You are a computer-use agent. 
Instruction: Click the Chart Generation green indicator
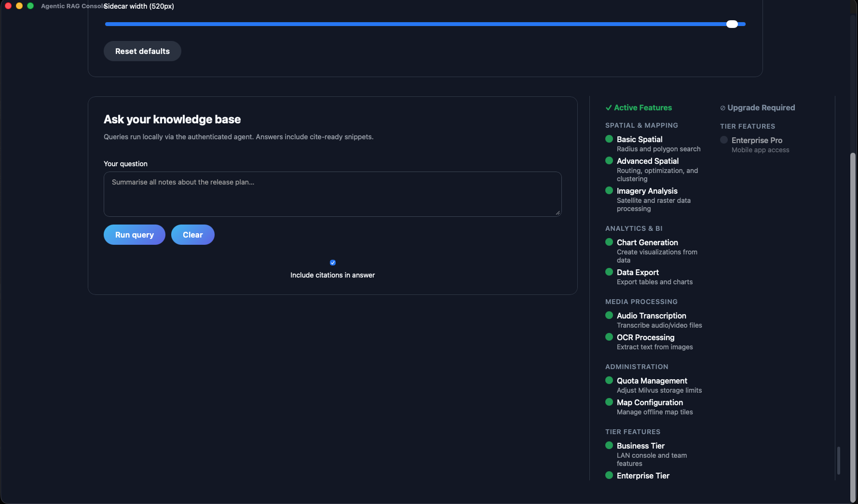pyautogui.click(x=609, y=242)
